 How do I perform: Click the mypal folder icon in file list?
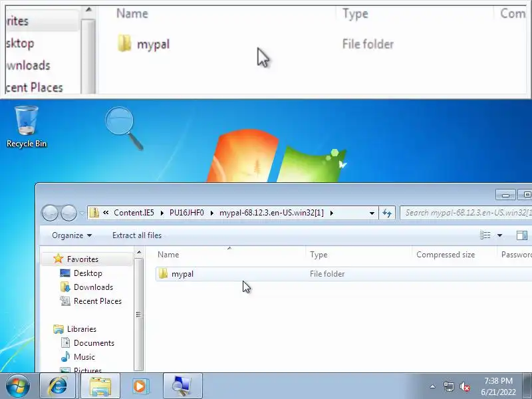tap(163, 273)
